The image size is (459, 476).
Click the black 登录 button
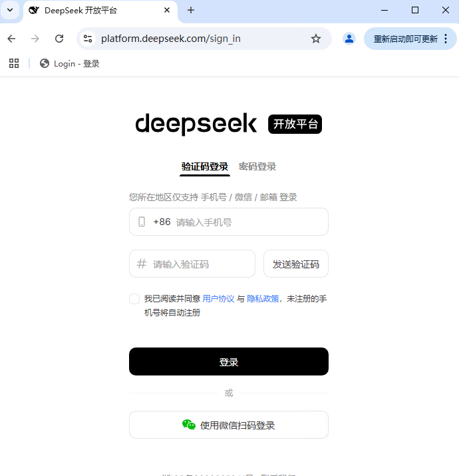229,361
